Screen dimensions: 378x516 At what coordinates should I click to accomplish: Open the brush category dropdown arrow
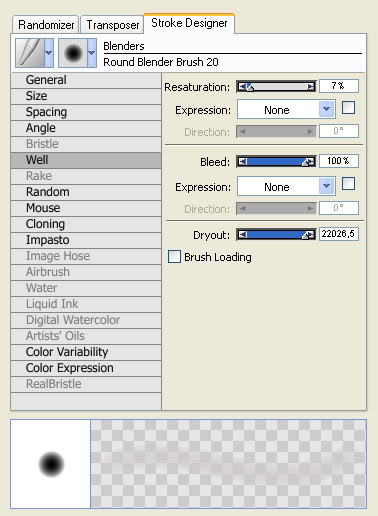click(x=49, y=53)
